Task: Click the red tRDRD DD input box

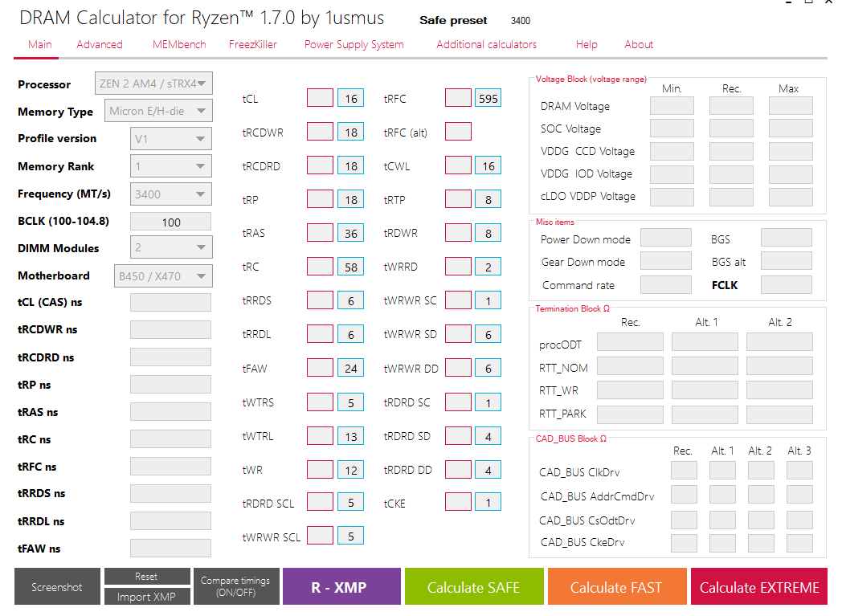Action: tap(458, 470)
